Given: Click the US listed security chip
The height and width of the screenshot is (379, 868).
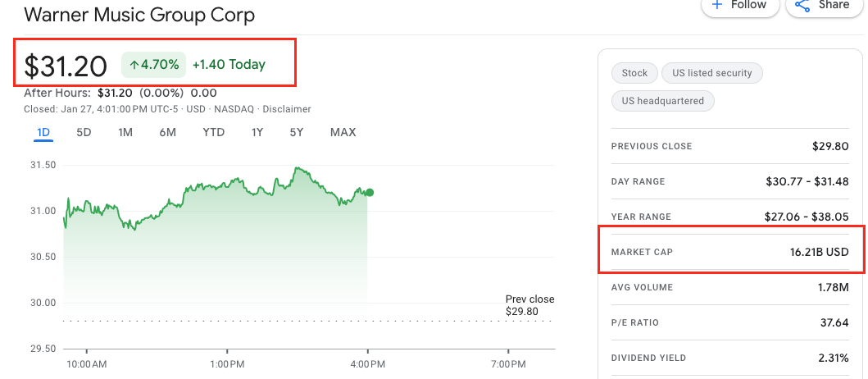Looking at the screenshot, I should [711, 73].
